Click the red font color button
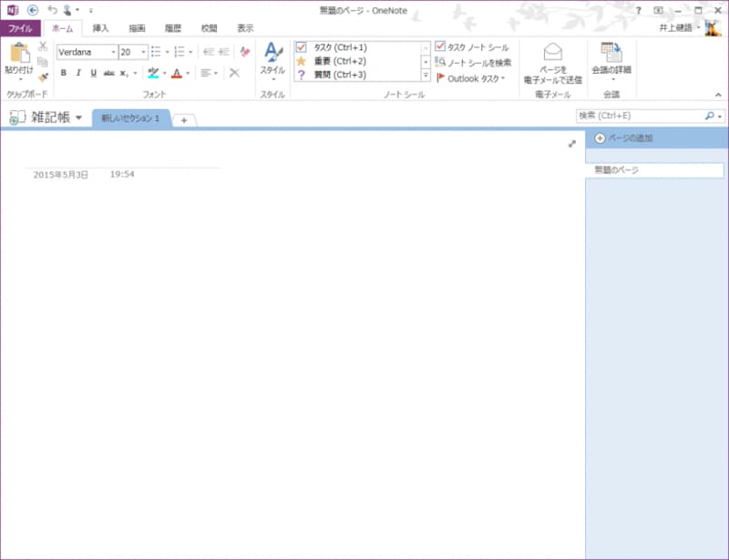This screenshot has width=729, height=560. tap(177, 73)
